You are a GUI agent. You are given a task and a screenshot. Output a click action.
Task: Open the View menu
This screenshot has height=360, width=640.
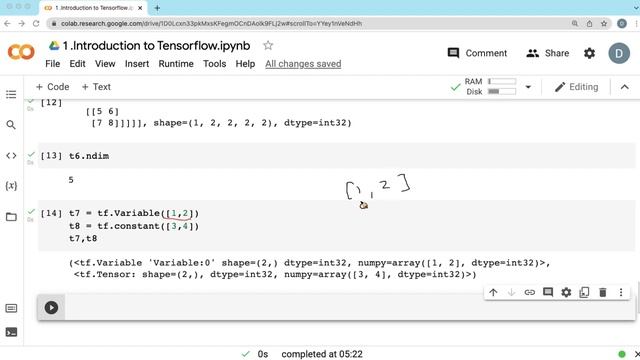(105, 64)
